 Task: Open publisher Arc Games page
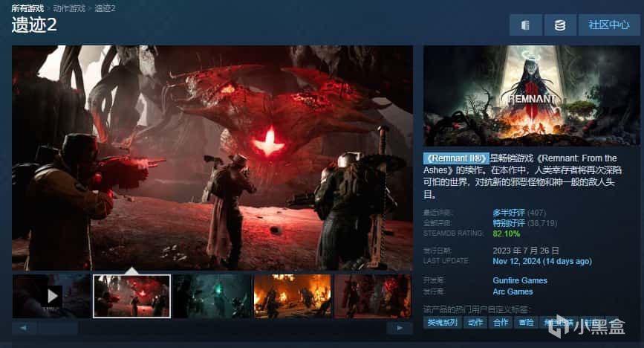513,291
